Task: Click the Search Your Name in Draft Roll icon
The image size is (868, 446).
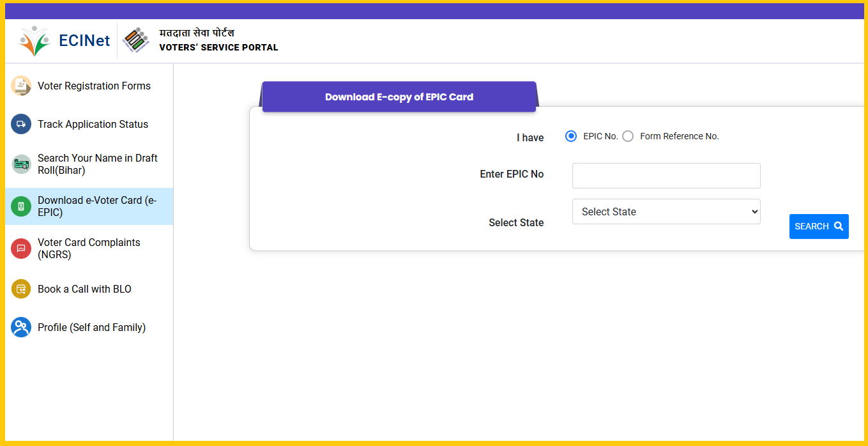Action: (x=20, y=164)
